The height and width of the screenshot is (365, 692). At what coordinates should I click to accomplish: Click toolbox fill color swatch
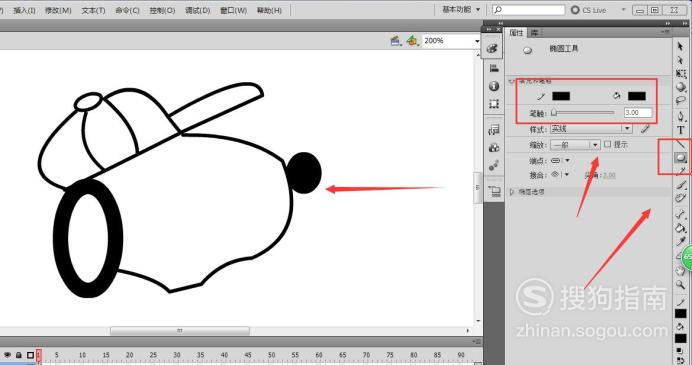(x=681, y=339)
